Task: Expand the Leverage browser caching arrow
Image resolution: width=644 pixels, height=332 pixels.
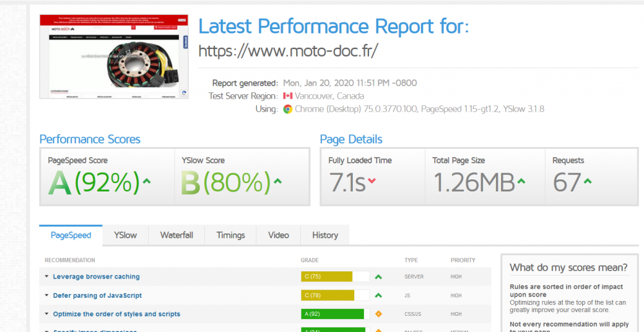Action: pos(47,277)
